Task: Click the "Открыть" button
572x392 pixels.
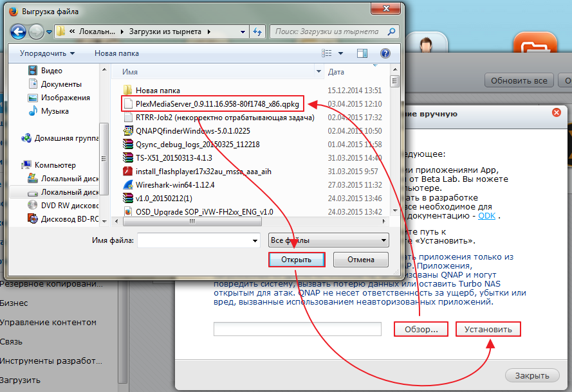Action: point(297,260)
